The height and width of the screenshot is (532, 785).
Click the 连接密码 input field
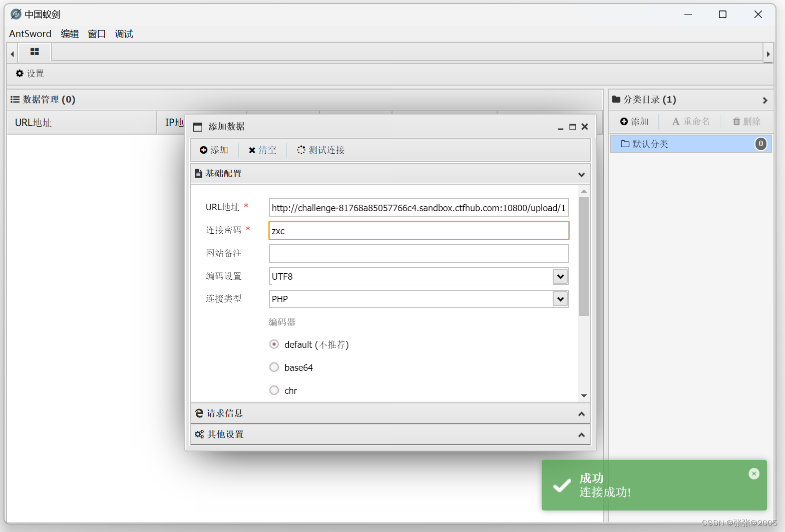(x=419, y=231)
